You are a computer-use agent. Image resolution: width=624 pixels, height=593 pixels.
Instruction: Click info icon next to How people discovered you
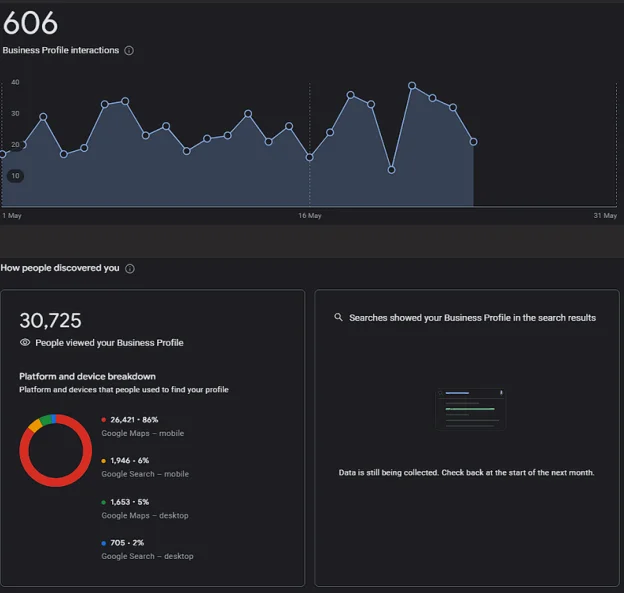click(130, 268)
